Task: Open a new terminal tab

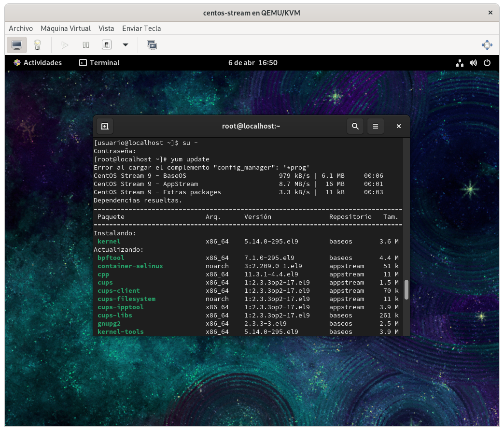Action: [x=105, y=126]
